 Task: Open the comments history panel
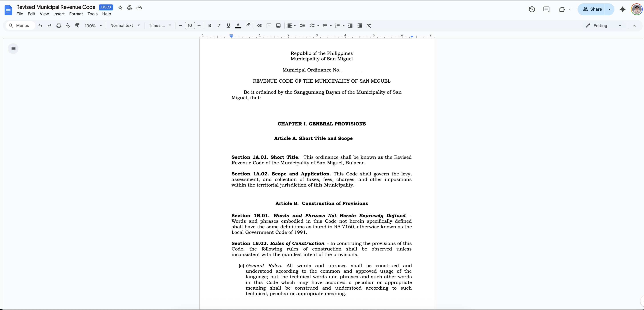[546, 9]
